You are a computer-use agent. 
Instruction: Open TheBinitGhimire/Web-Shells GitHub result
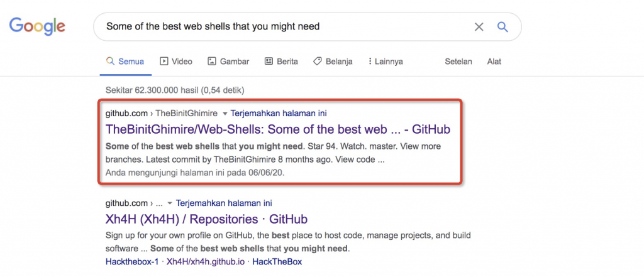tap(277, 129)
